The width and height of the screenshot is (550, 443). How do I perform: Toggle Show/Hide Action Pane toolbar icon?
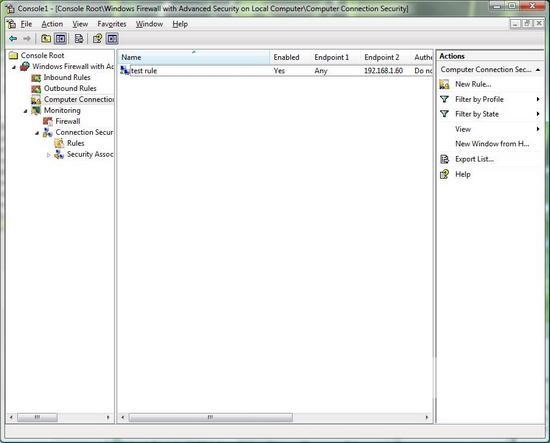[x=112, y=39]
